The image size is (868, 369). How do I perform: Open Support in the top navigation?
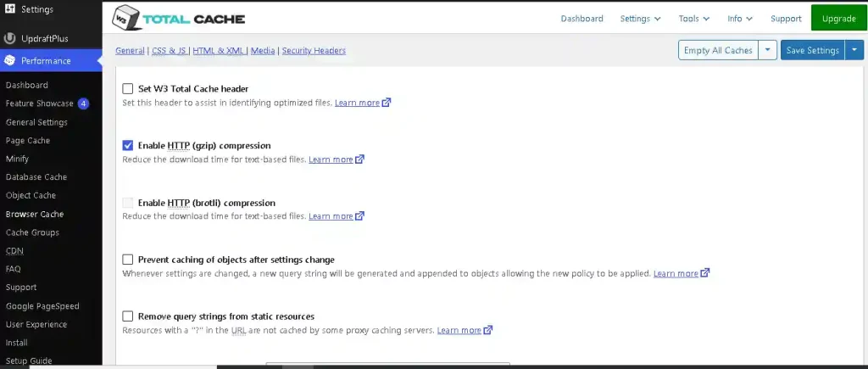point(786,19)
